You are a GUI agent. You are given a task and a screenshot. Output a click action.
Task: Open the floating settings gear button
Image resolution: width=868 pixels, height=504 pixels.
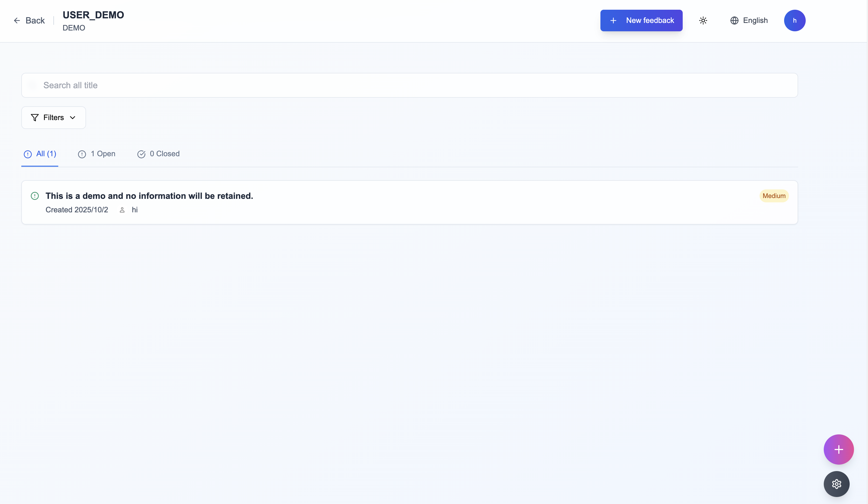(836, 484)
